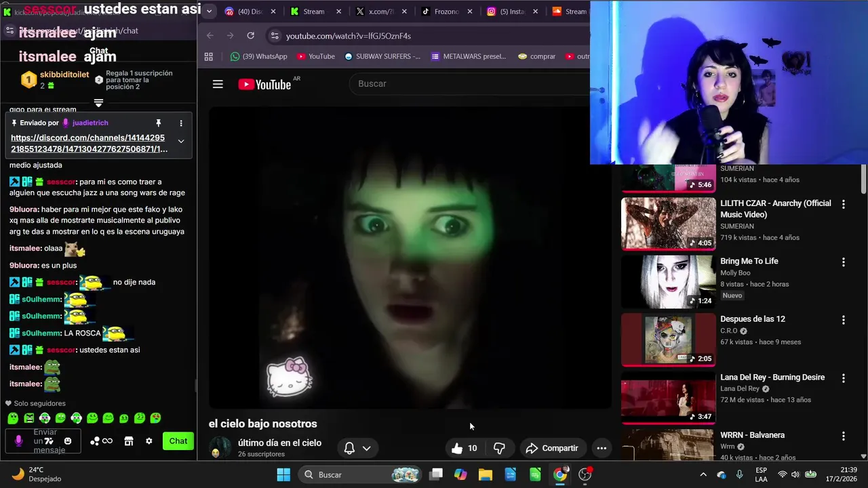
Task: Open the comprar bookmark
Action: click(536, 56)
